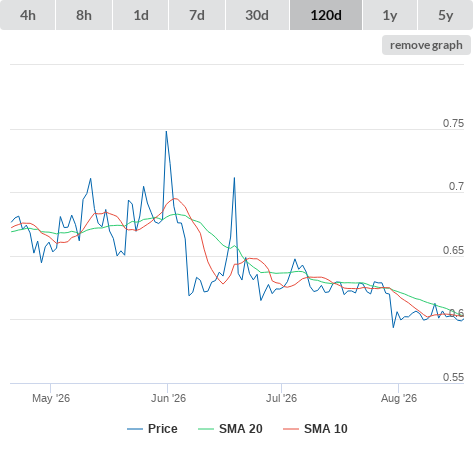View the 5y price range
The width and height of the screenshot is (474, 455).
(x=446, y=15)
